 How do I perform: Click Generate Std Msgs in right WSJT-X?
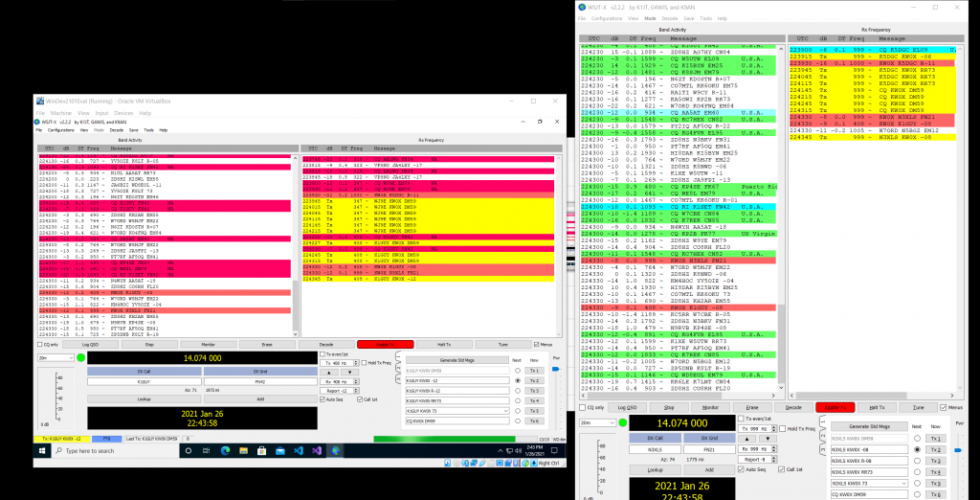coord(869,426)
